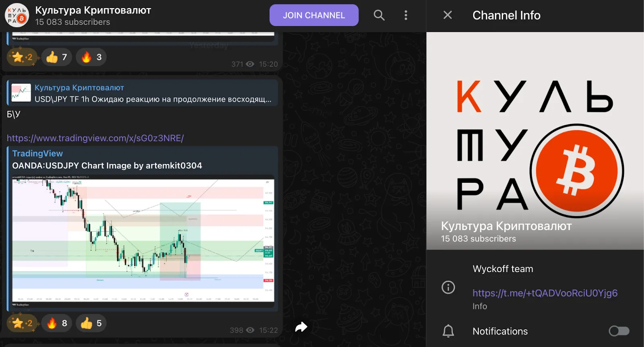Image resolution: width=644 pixels, height=347 pixels.
Task: Add fire reaction with count 8
Action: tap(56, 323)
